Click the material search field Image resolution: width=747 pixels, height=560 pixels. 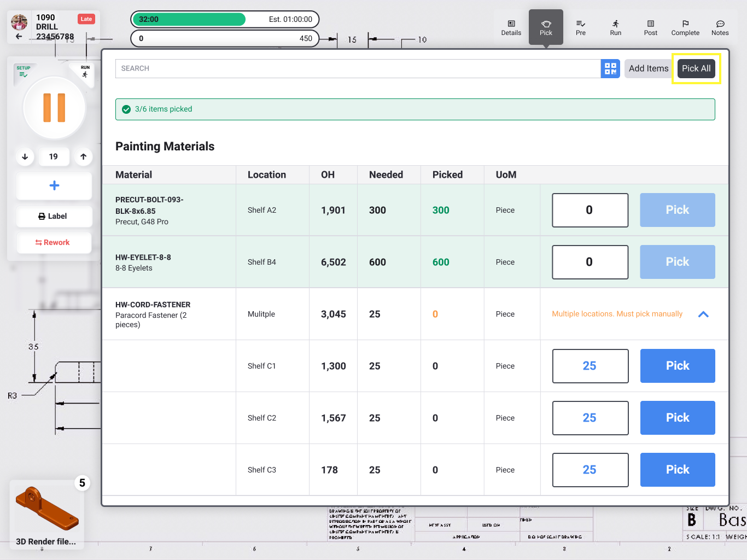pyautogui.click(x=358, y=68)
